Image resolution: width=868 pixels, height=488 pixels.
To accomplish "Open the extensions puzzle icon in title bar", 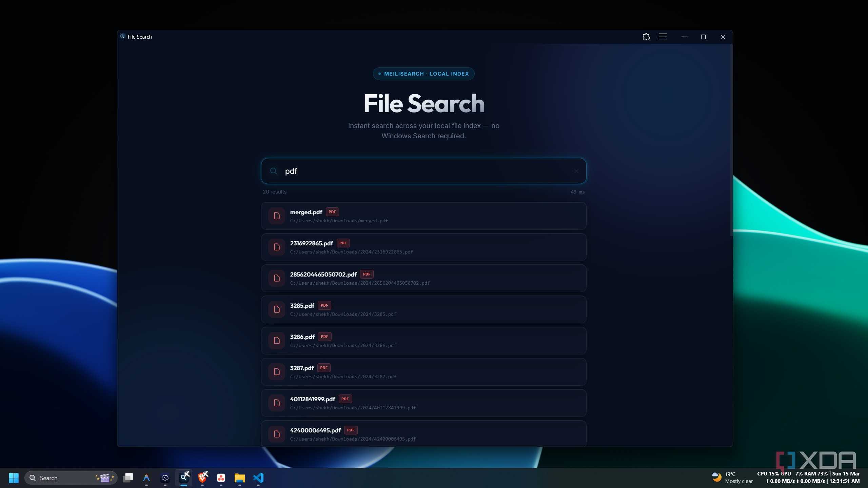I will point(646,37).
